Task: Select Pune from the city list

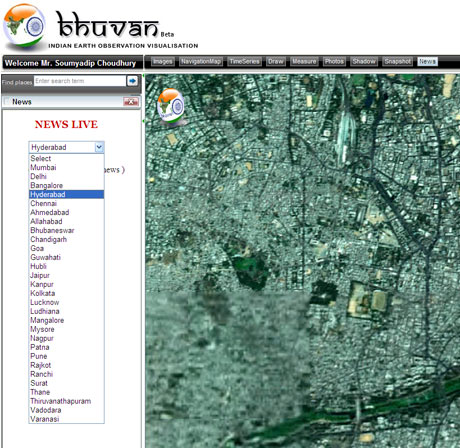Action: (x=67, y=356)
